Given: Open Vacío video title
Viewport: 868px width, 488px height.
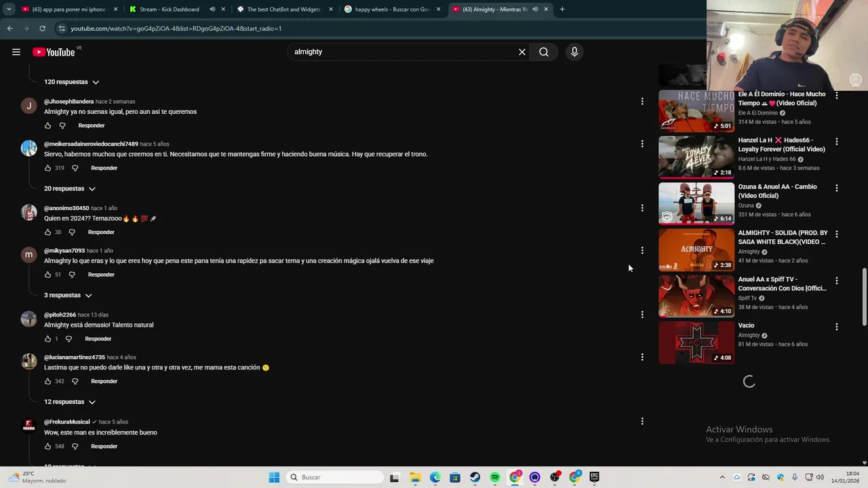Looking at the screenshot, I should tap(746, 326).
